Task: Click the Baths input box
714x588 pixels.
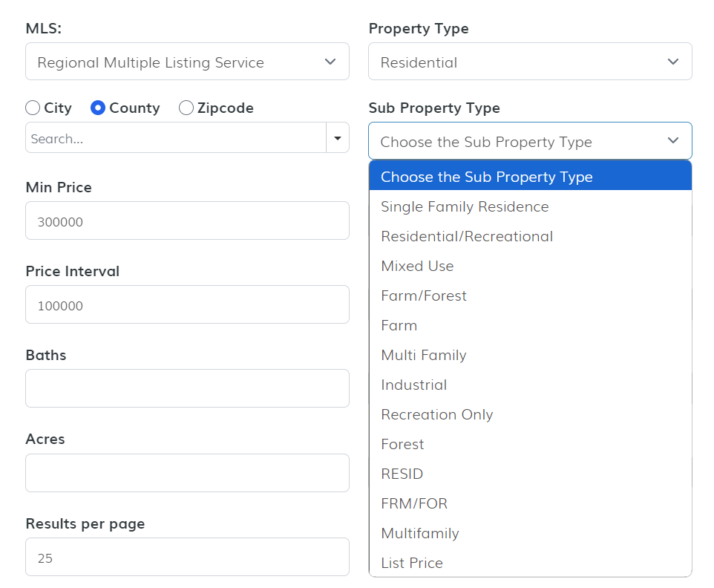Action: tap(187, 388)
